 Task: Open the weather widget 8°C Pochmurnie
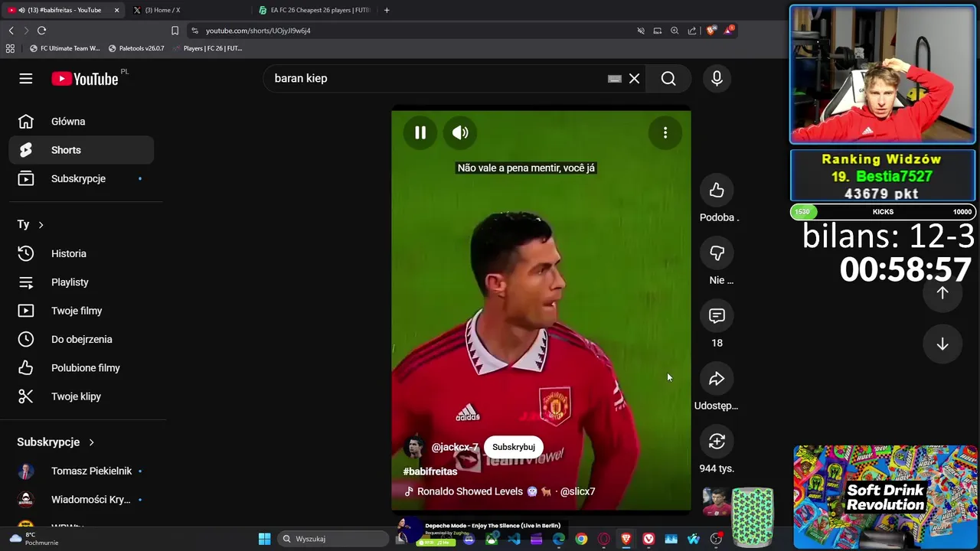pyautogui.click(x=34, y=539)
